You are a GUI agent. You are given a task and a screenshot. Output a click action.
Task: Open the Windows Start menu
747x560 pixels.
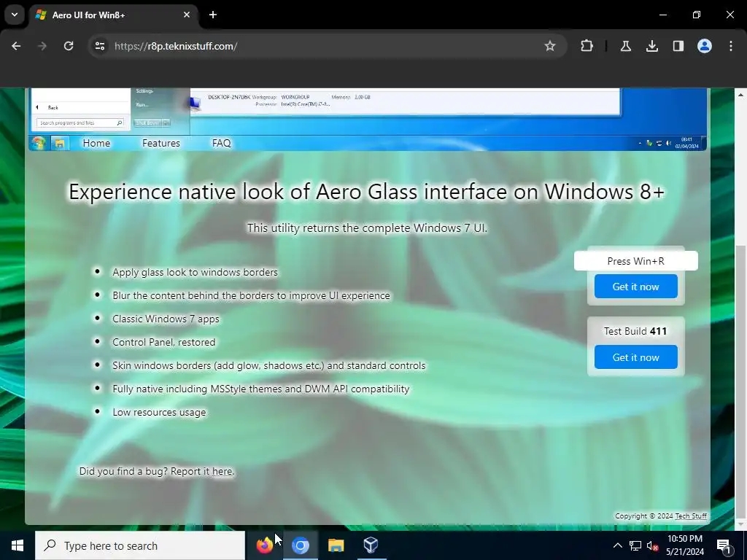tap(18, 545)
